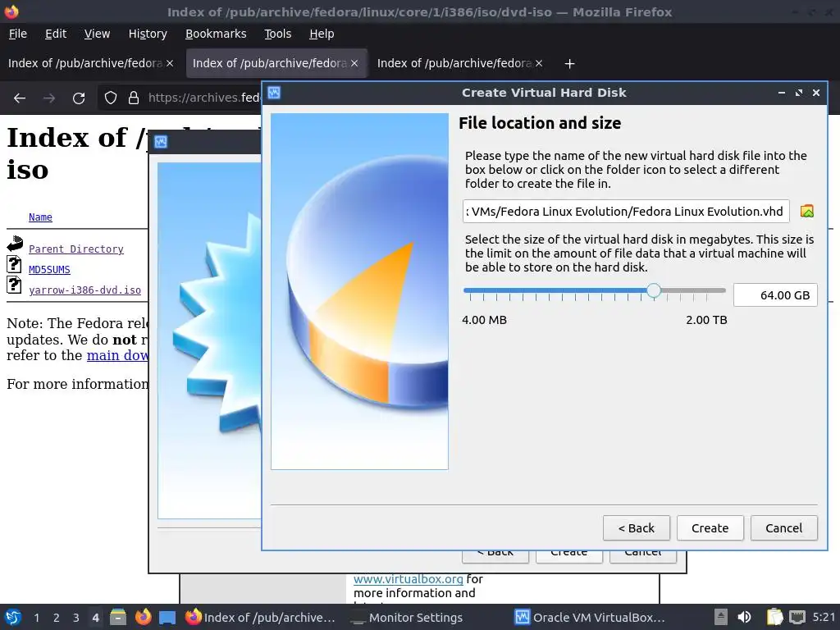
Task: Open a new Firefox tab with the plus button
Action: [569, 64]
